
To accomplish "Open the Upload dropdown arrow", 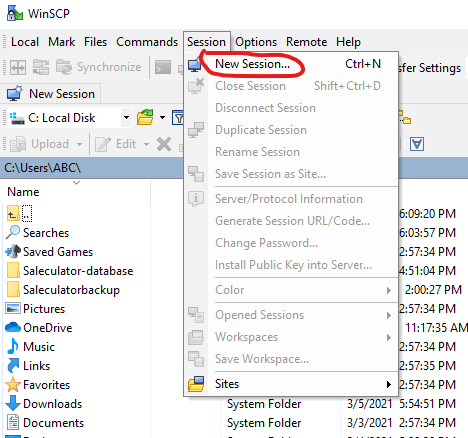I will point(79,144).
